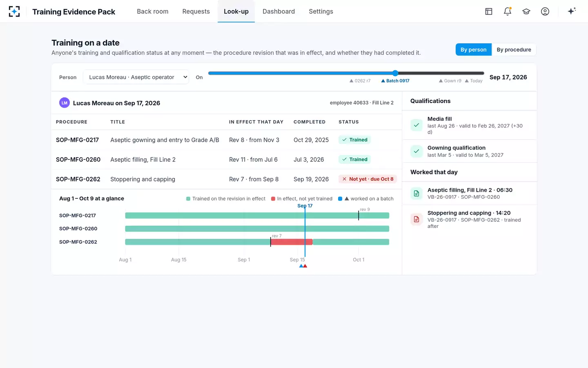The height and width of the screenshot is (368, 588).
Task: Jump to the Today slider marker
Action: [x=474, y=81]
